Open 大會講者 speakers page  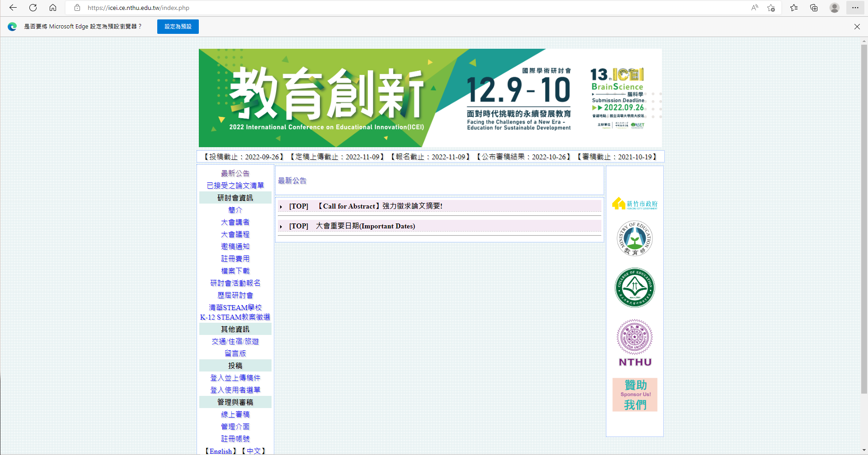(x=235, y=222)
